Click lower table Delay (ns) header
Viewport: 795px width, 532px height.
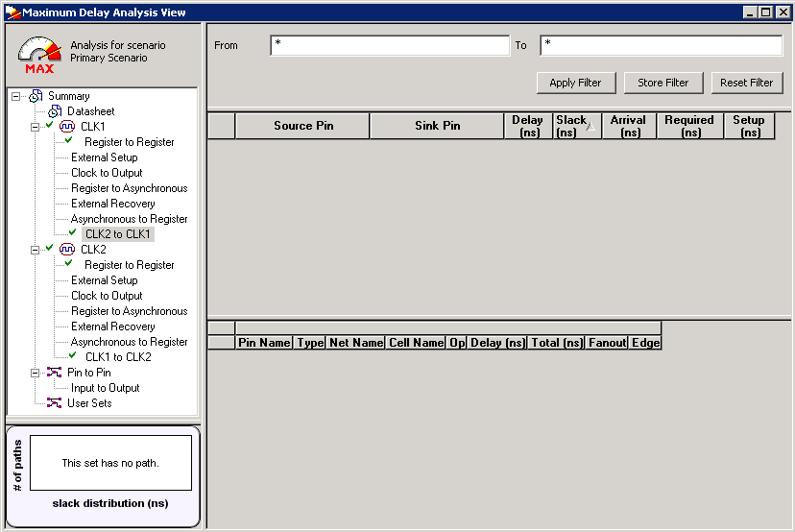[497, 343]
